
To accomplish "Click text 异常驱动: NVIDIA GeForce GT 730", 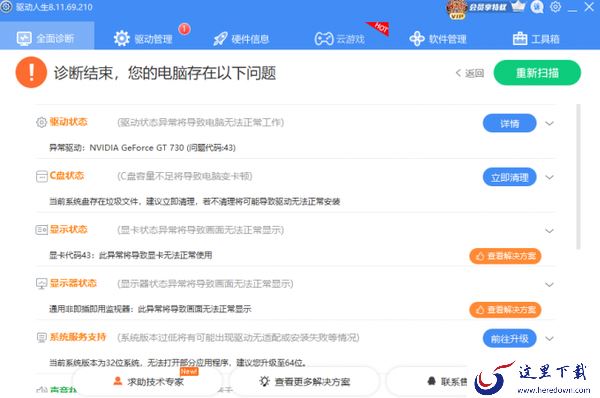I will click(142, 148).
